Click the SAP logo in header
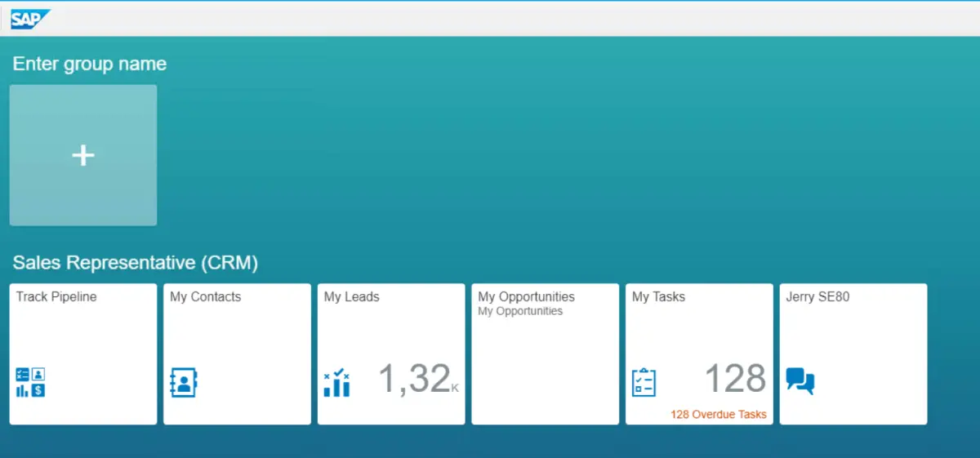 (x=30, y=19)
